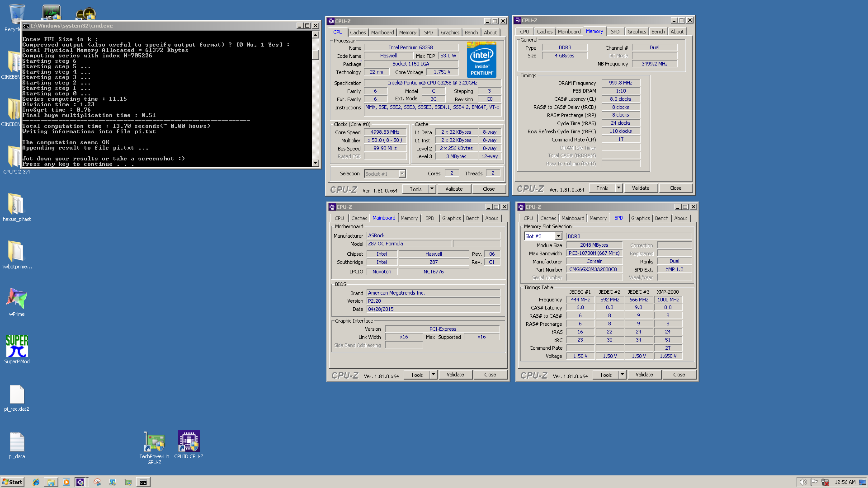868x488 pixels.
Task: Open the Tools dropdown arrow in the CPU-Z CPU window
Action: coord(432,189)
